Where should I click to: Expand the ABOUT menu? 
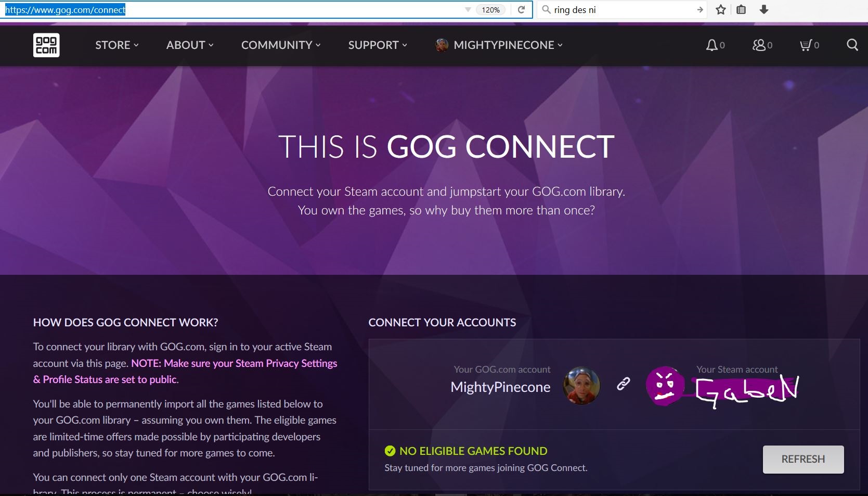pyautogui.click(x=190, y=45)
